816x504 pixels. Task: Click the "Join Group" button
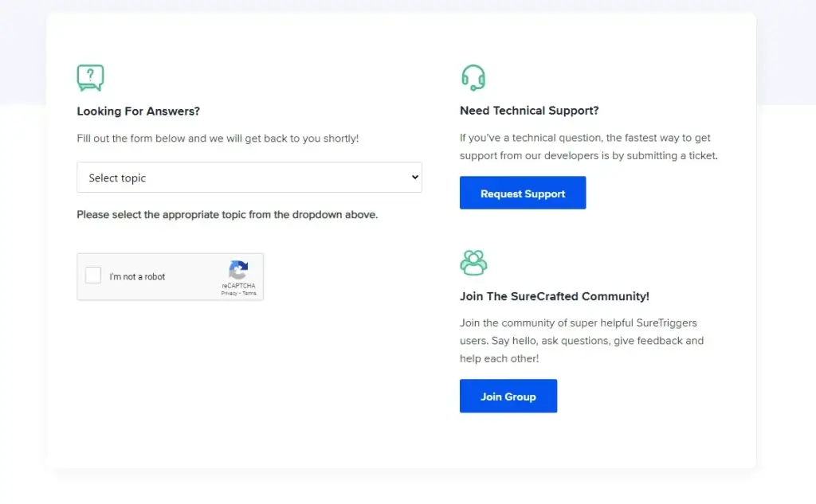(x=508, y=396)
